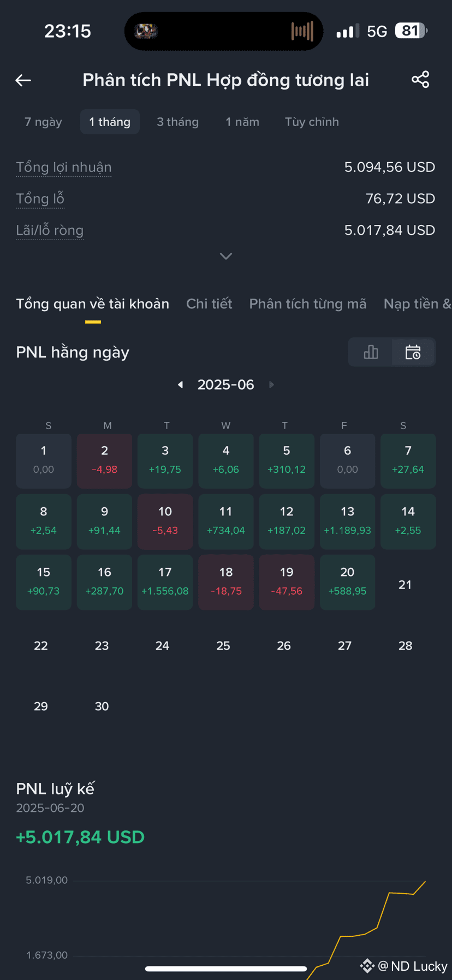Open Phân tích từng mã tab
Viewport: 452px width, 980px height.
coord(308,304)
